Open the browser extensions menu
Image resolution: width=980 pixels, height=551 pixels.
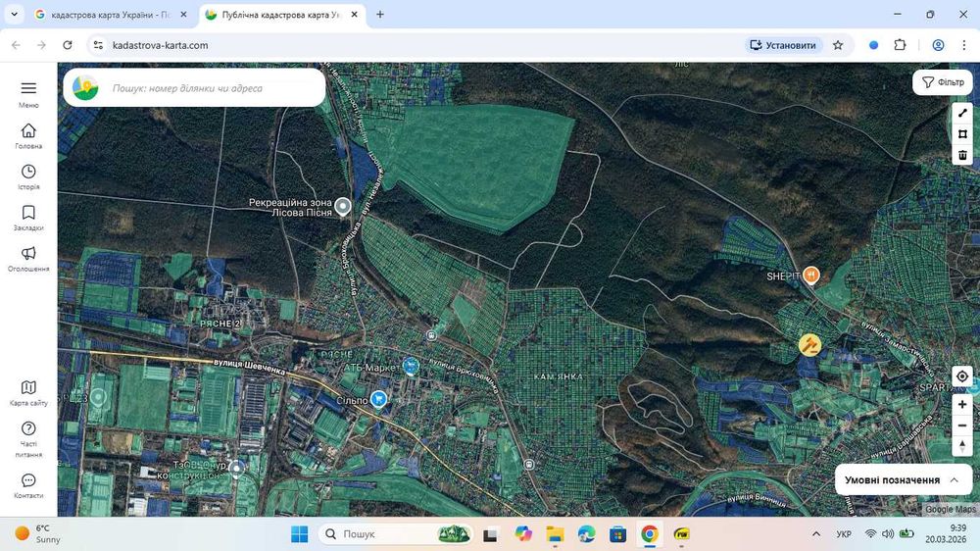click(900, 45)
